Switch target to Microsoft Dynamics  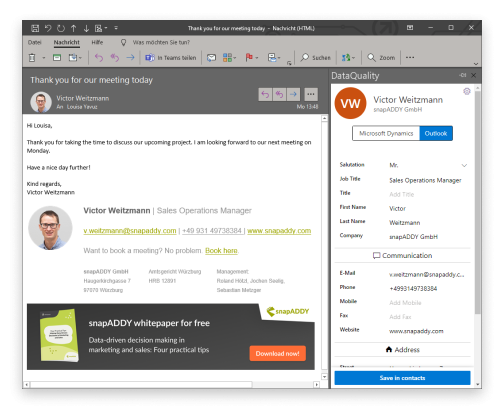point(386,133)
